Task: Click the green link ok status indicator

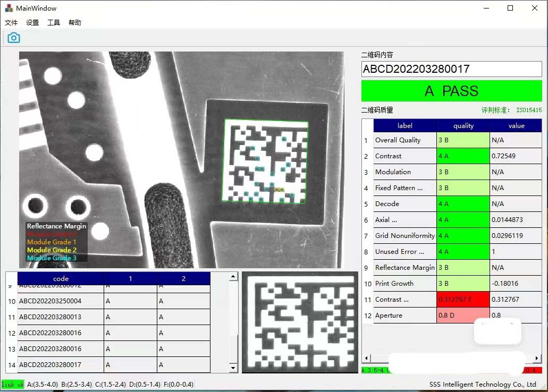Action: (x=13, y=385)
